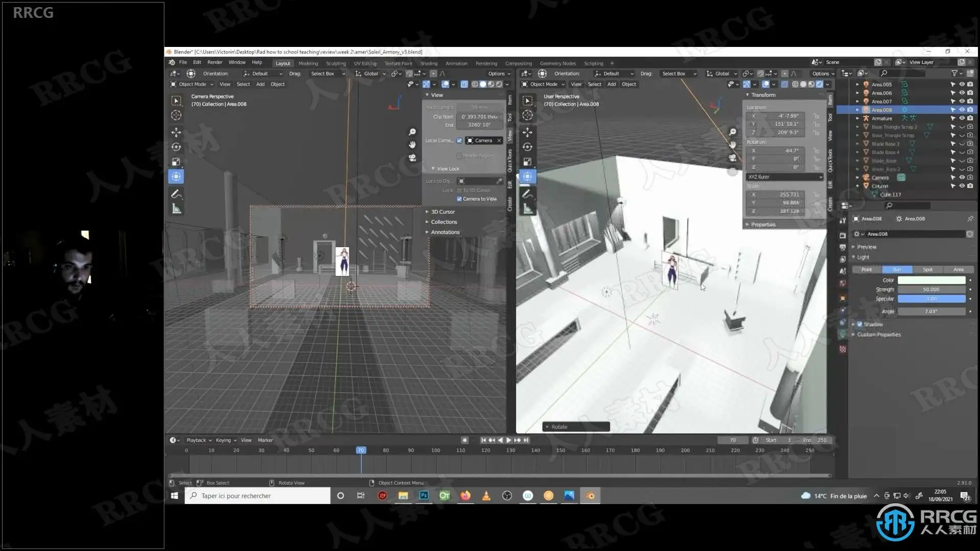Toggle camera view icon in left viewport
980x551 pixels.
pyautogui.click(x=412, y=158)
